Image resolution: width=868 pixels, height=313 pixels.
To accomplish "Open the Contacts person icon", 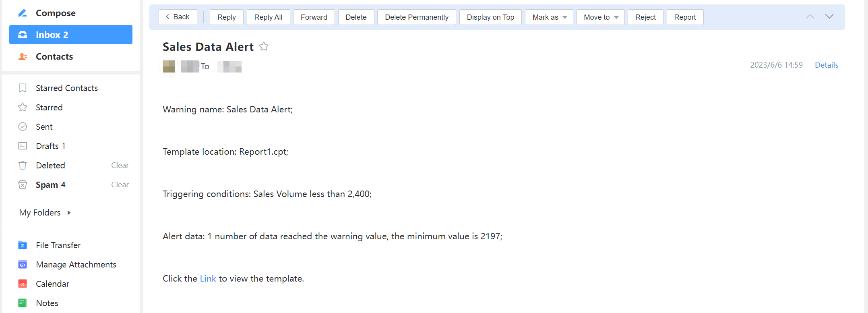I will click(23, 56).
